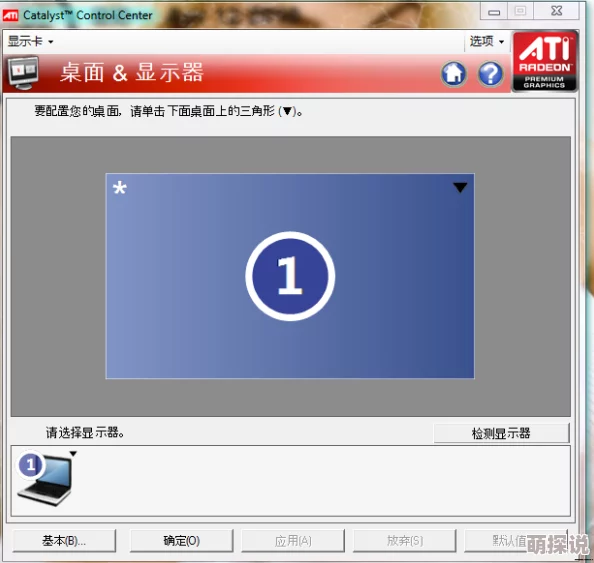Click the ATI title bar icon
The width and height of the screenshot is (594, 563).
coord(10,15)
